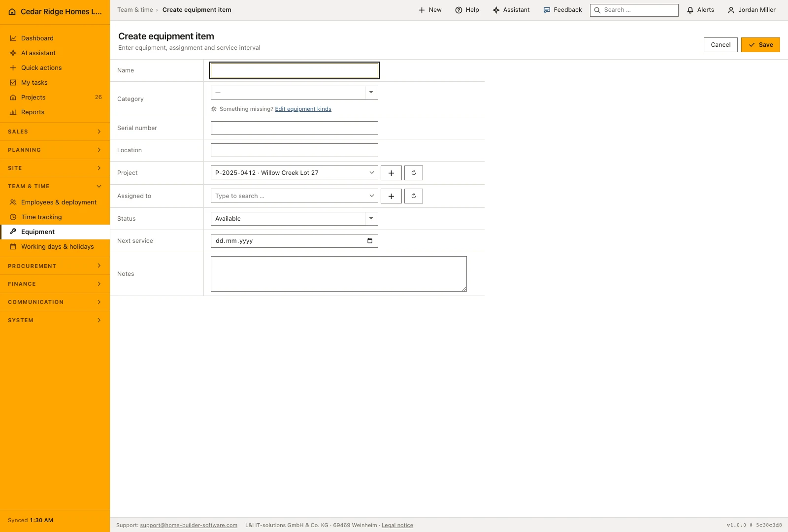Viewport: 788px width, 532px height.
Task: Click the Next service date field
Action: coord(295,241)
